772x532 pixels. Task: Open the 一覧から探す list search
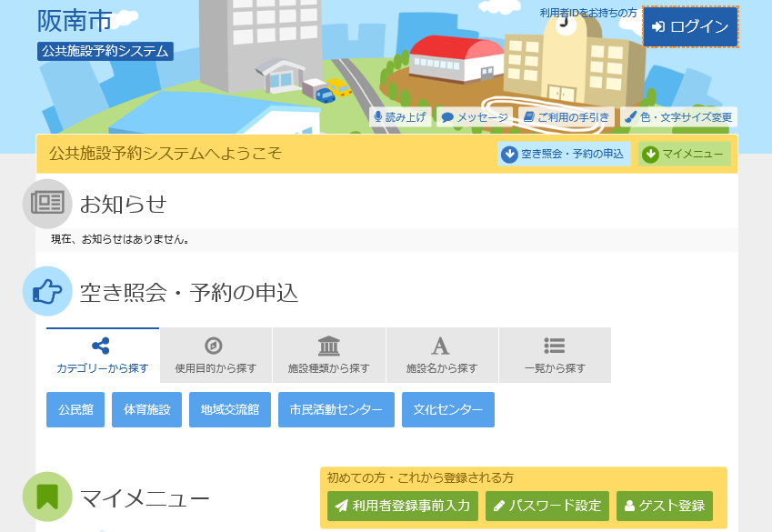tap(555, 355)
